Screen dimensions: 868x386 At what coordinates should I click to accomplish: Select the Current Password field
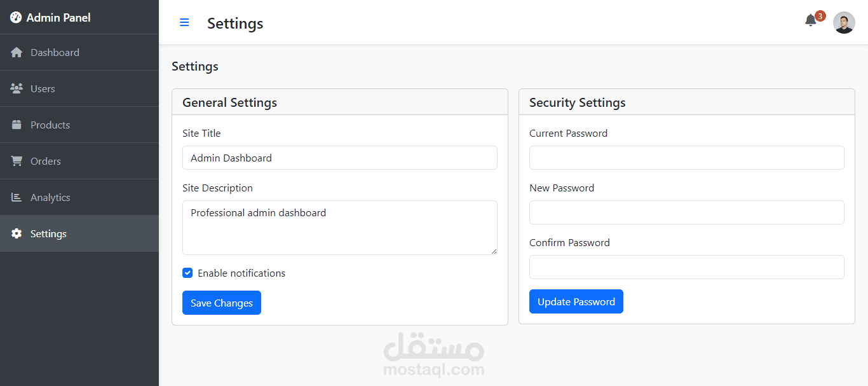pyautogui.click(x=687, y=158)
